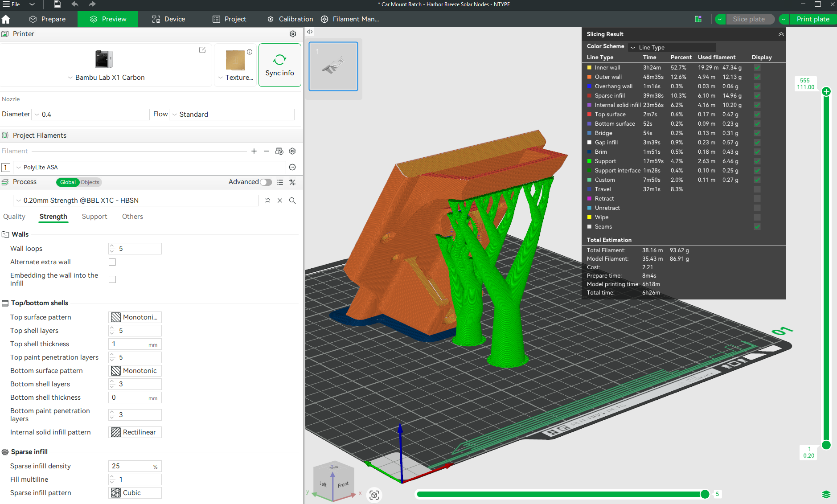
Task: Open Top surface pattern dropdown
Action: (x=135, y=317)
